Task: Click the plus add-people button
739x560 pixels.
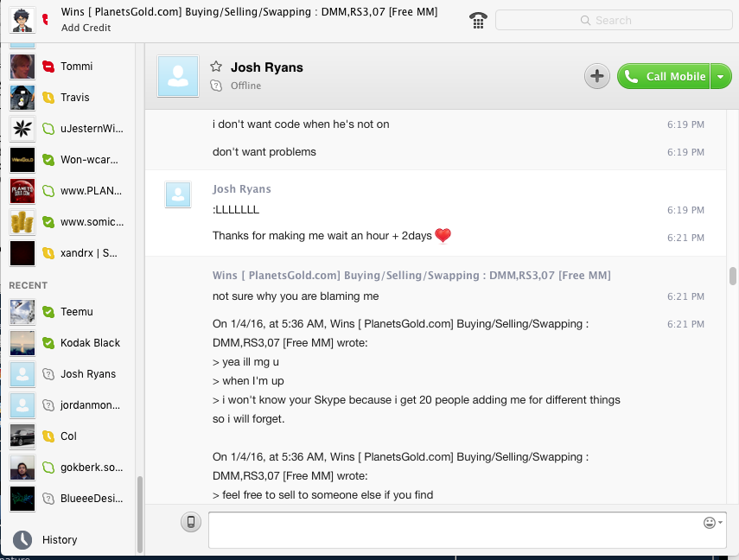Action: pos(596,76)
